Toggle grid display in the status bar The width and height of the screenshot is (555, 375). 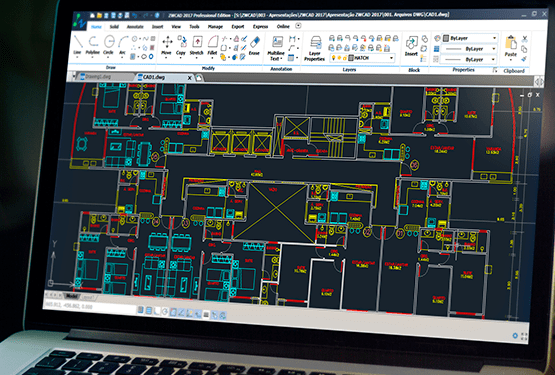149,311
